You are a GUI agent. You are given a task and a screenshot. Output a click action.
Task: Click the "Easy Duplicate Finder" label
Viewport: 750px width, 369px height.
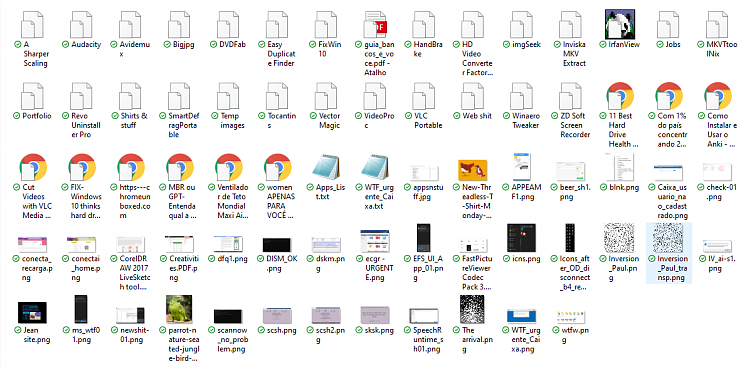(x=282, y=54)
